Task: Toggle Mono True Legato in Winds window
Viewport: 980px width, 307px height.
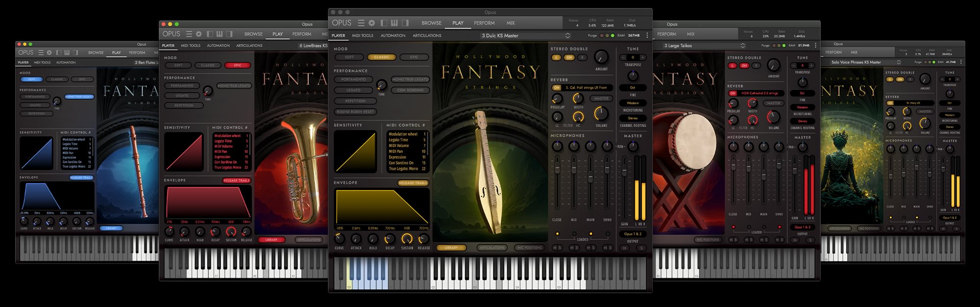Action: (79, 97)
